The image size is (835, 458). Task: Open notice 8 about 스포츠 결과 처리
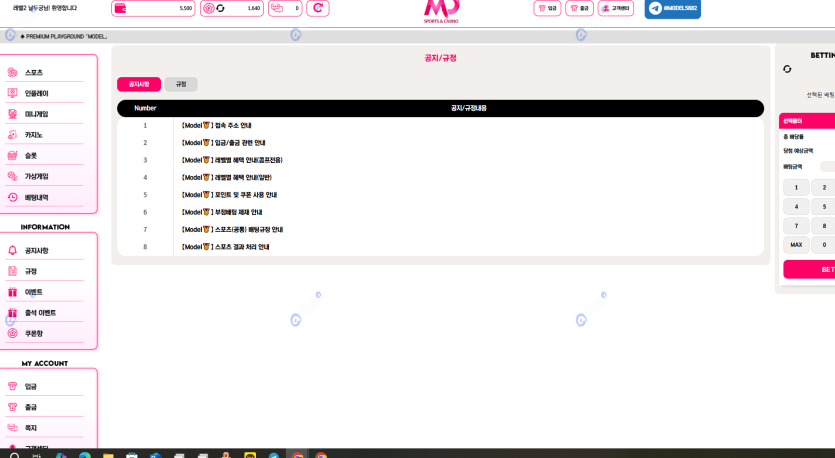(225, 247)
